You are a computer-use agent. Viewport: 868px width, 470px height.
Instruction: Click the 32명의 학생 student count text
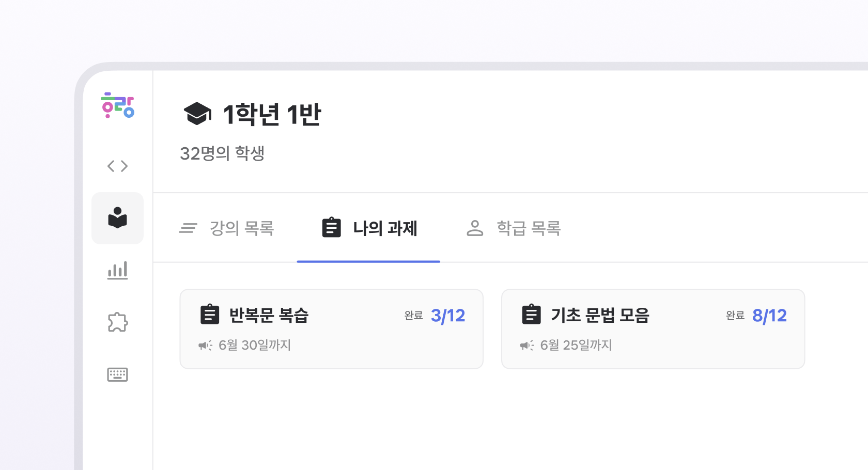point(222,153)
